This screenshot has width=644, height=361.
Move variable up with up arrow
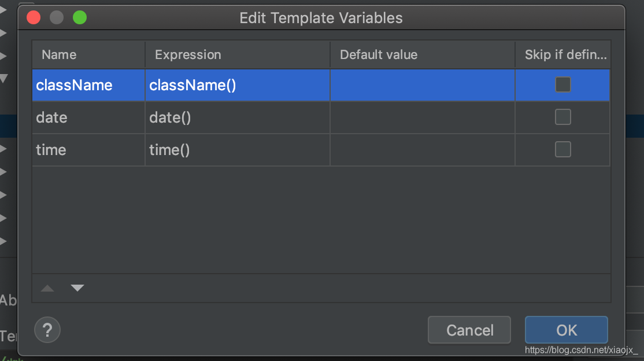(47, 288)
